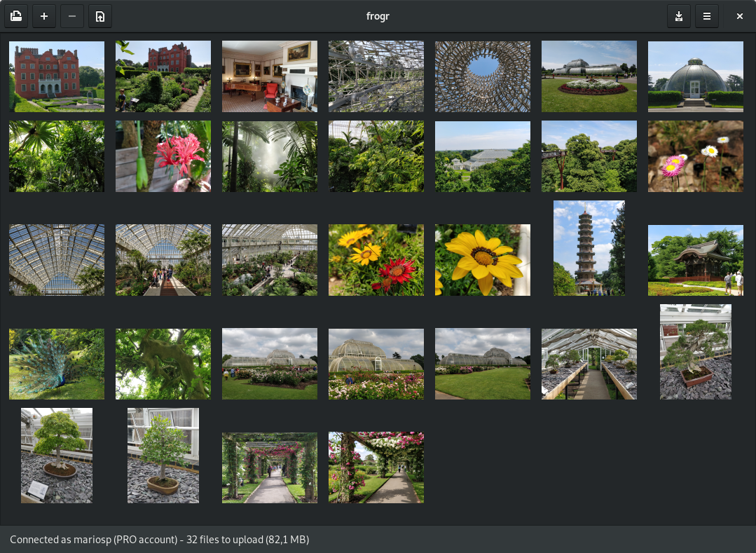Save project using the download-arrow icon
The height and width of the screenshot is (553, 756).
click(678, 16)
